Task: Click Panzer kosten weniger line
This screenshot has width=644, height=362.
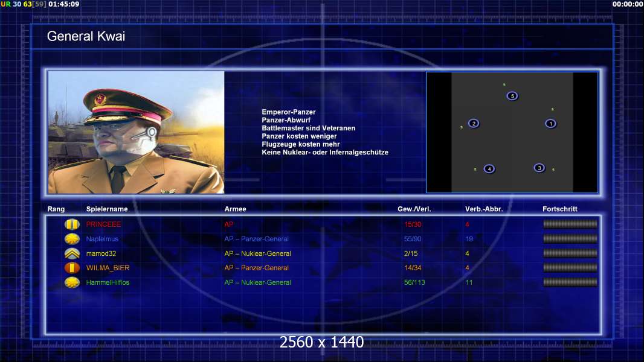Action: tap(299, 136)
